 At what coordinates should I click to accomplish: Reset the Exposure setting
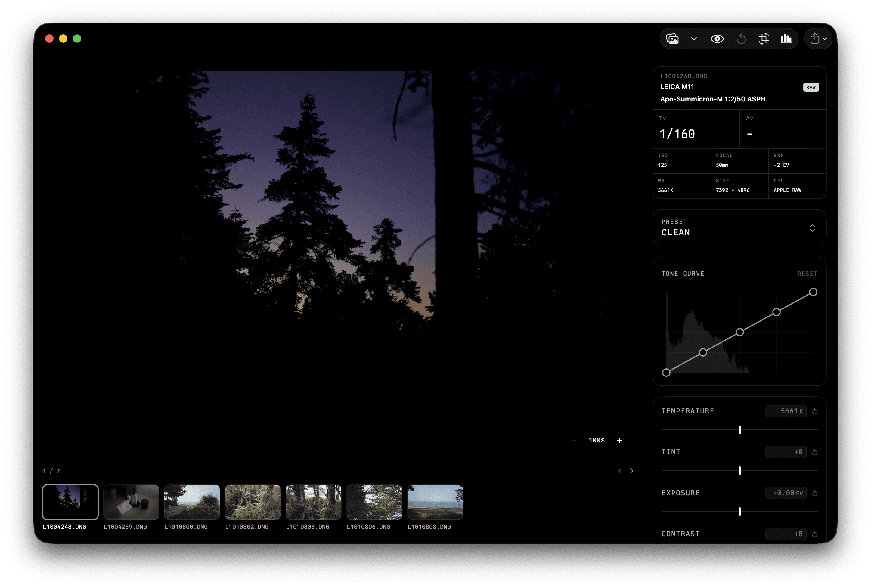[x=814, y=493]
